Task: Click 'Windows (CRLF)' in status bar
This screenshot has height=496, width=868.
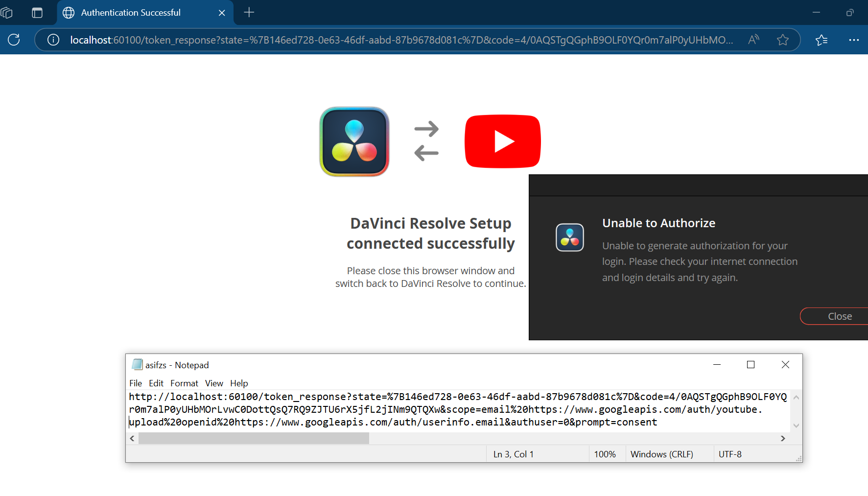Action: pyautogui.click(x=661, y=454)
